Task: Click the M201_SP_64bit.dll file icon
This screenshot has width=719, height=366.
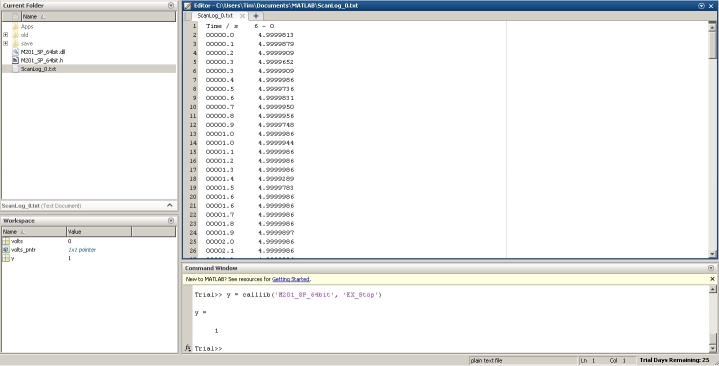Action: point(16,52)
